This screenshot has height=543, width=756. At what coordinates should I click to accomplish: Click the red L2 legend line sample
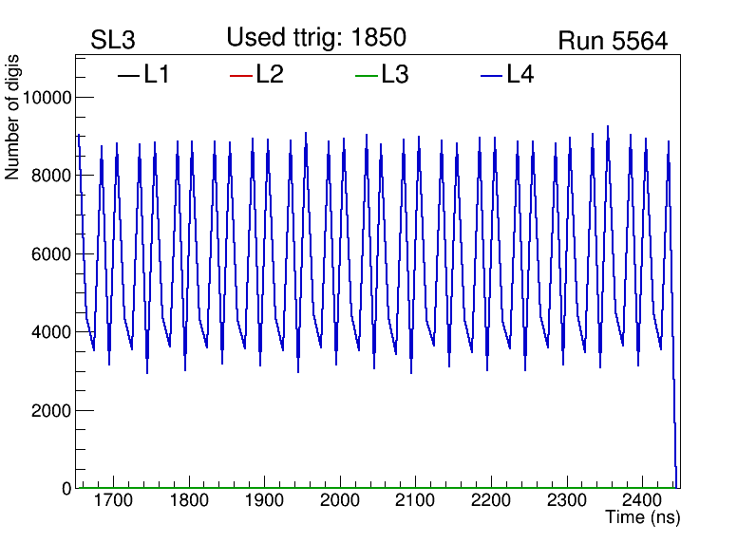coord(240,76)
